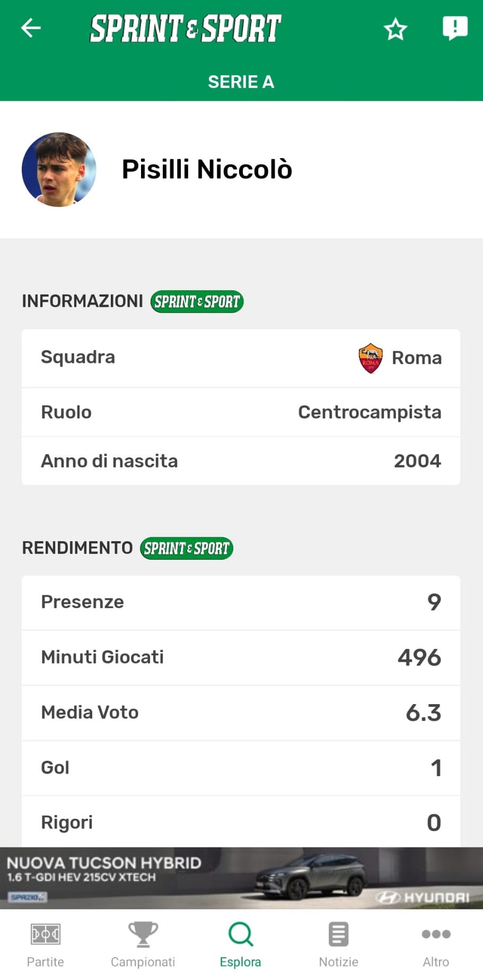Screen dimensions: 483x980
Task: Tap the Serie A league title
Action: (241, 82)
